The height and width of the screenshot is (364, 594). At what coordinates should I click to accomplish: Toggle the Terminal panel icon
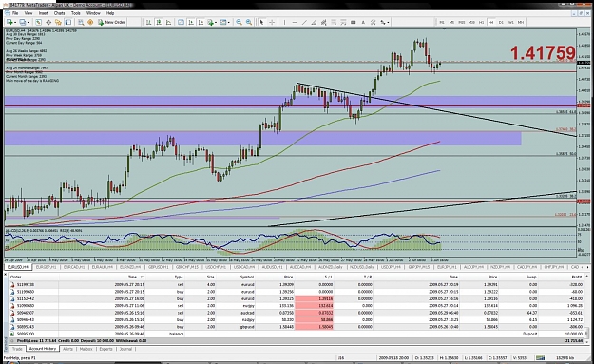click(x=68, y=23)
